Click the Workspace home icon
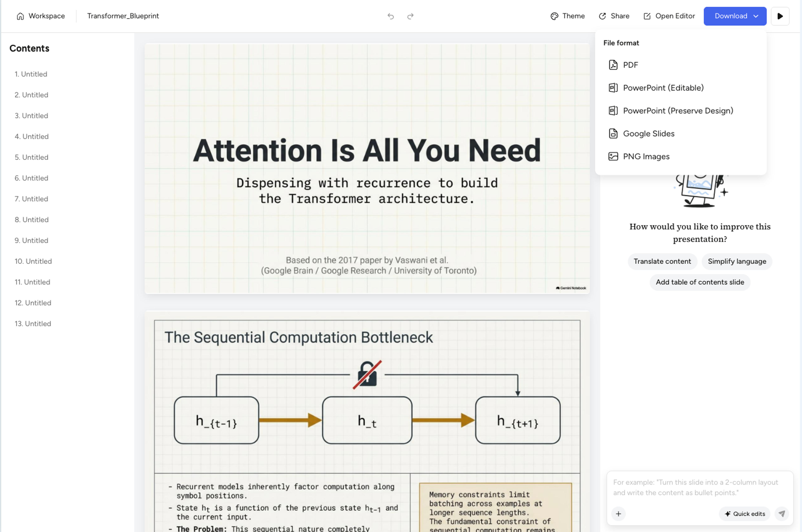The height and width of the screenshot is (532, 802). 20,16
